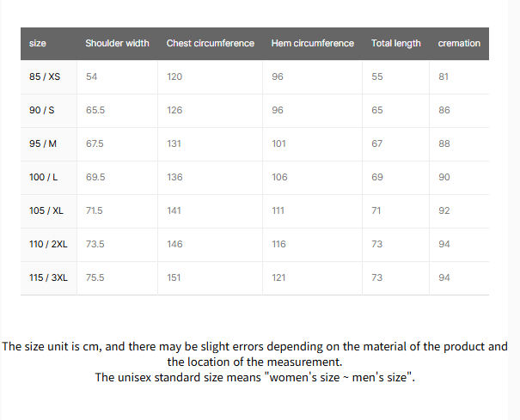Image resolution: width=520 pixels, height=420 pixels.
Task: Select the "90 / S" size row label
Action: 42,110
